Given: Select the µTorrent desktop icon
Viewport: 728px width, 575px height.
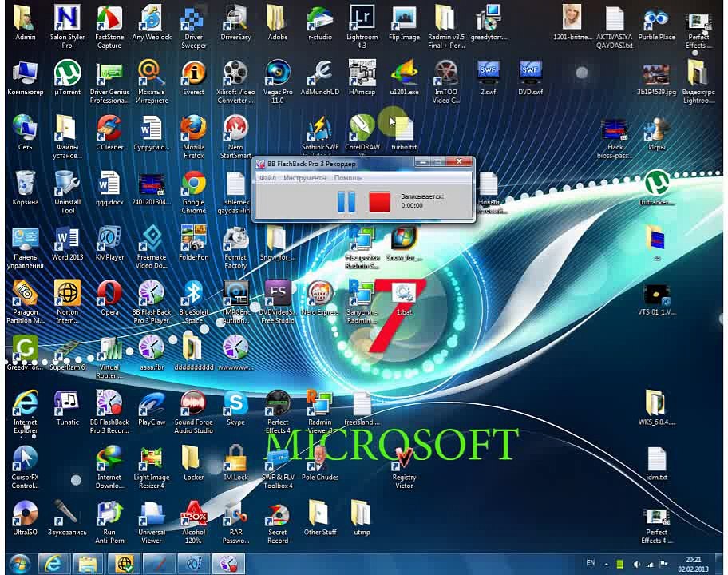Looking at the screenshot, I should click(67, 77).
